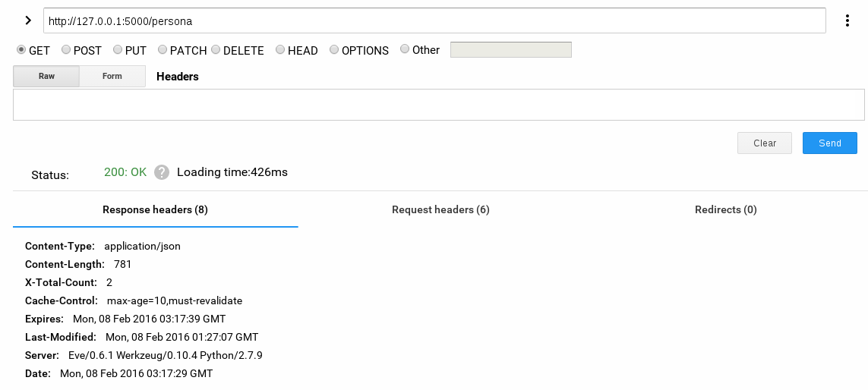This screenshot has height=390, width=868.
Task: Click the custom method name field
Action: [510, 50]
